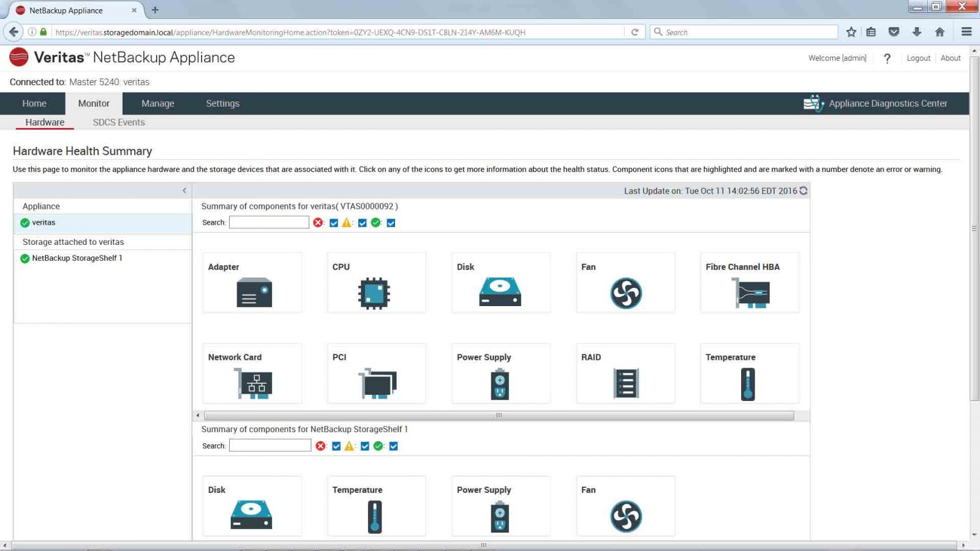Click the browser search box

point(744,32)
